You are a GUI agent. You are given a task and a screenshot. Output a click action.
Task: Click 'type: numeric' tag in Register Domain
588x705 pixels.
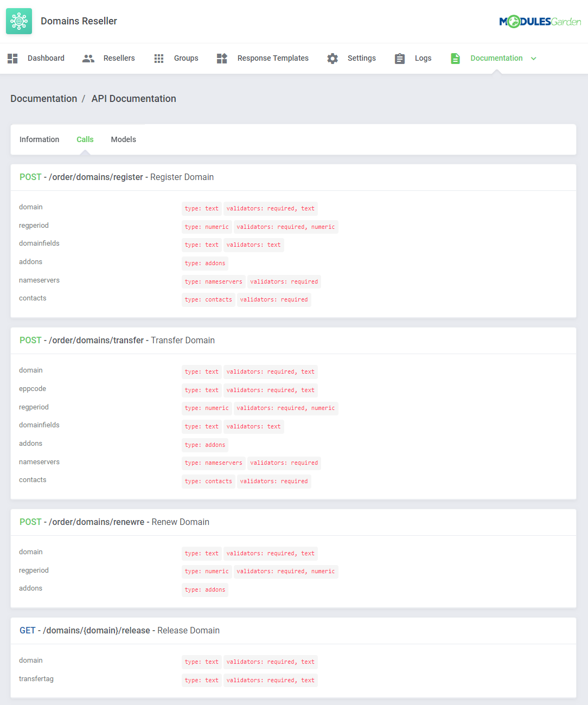tap(207, 227)
